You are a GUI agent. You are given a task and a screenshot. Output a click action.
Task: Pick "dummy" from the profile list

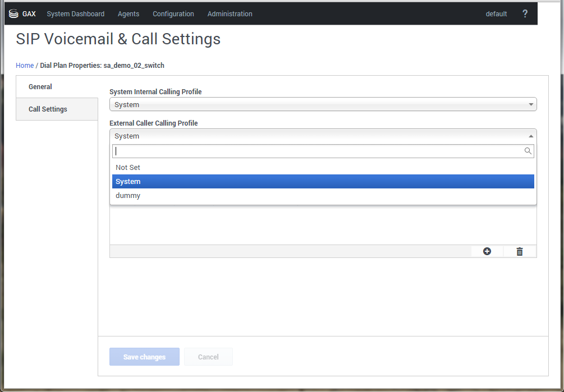128,196
